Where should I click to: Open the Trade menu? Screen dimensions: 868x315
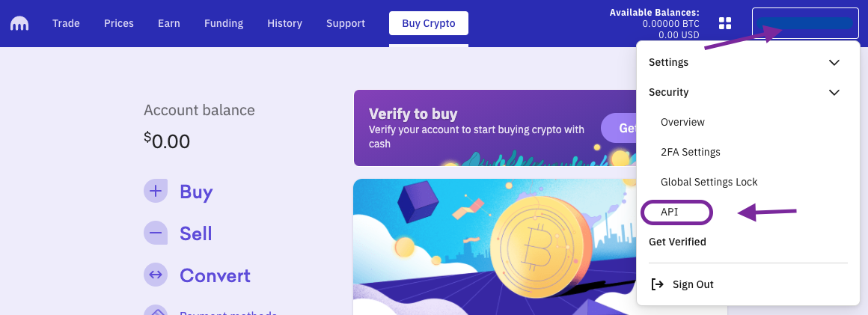(66, 23)
